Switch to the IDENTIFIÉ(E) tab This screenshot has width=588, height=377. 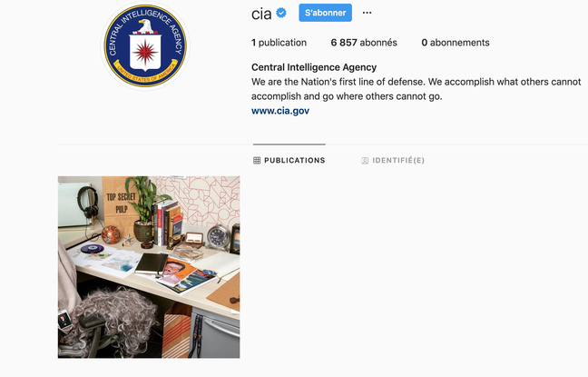(393, 160)
